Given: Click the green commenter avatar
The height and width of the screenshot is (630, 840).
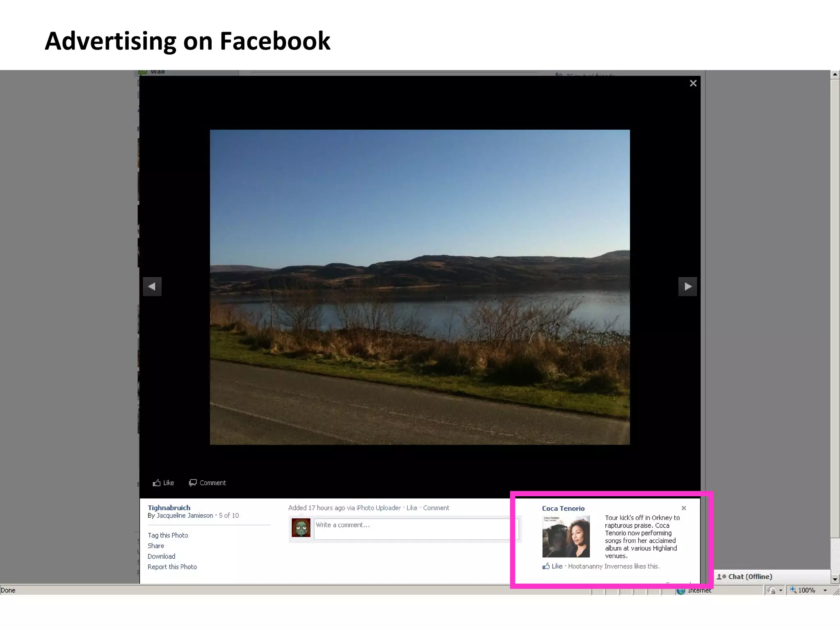Looking at the screenshot, I should pos(301,528).
